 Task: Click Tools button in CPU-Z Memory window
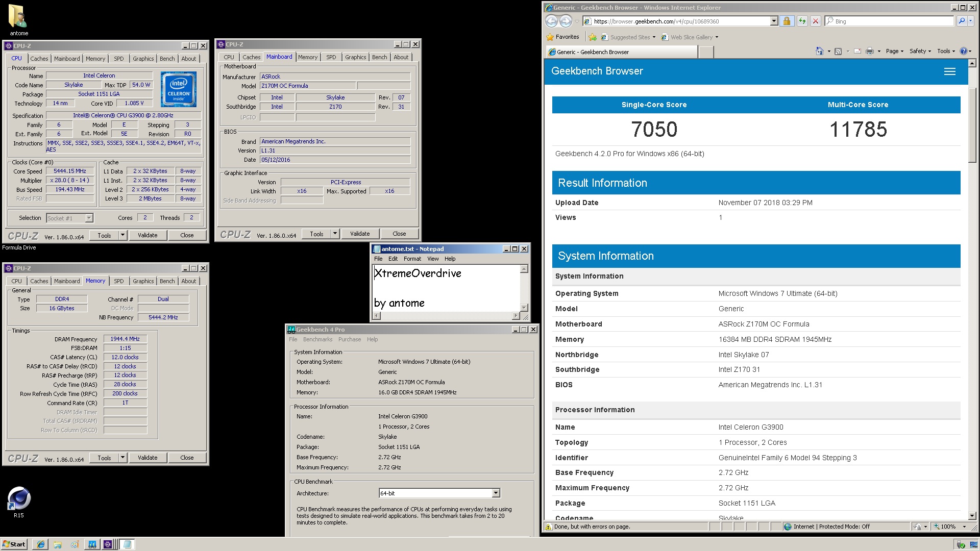(x=104, y=458)
